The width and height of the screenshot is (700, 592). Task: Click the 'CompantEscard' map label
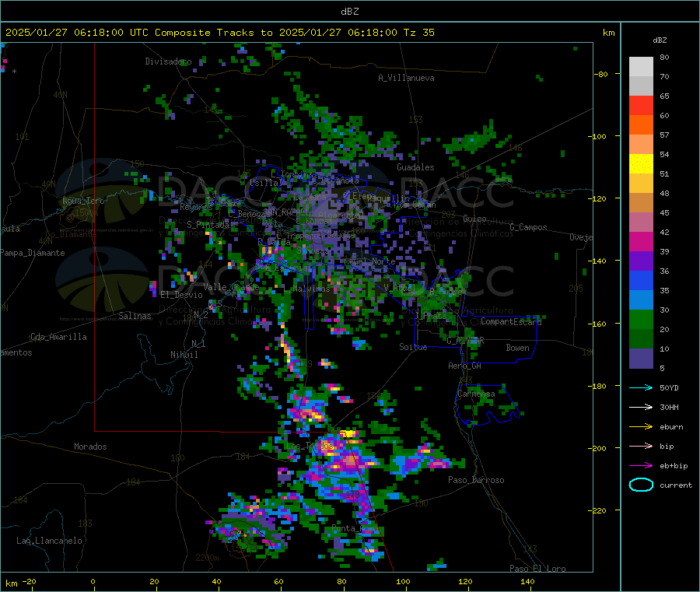[511, 321]
